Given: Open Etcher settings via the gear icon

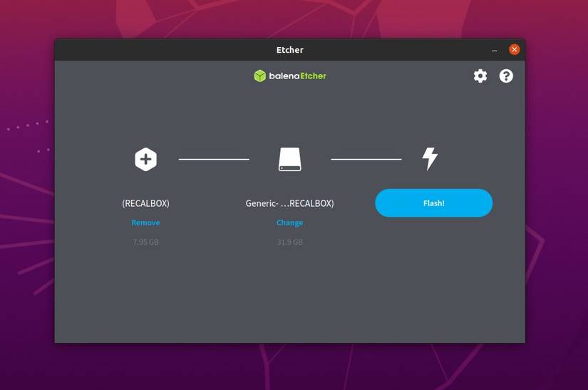Looking at the screenshot, I should pos(480,76).
